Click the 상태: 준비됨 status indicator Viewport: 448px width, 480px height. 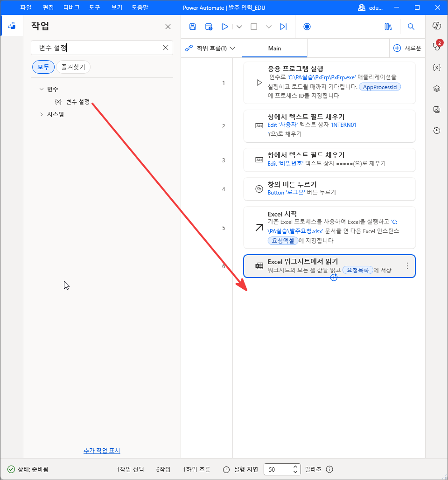(28, 469)
